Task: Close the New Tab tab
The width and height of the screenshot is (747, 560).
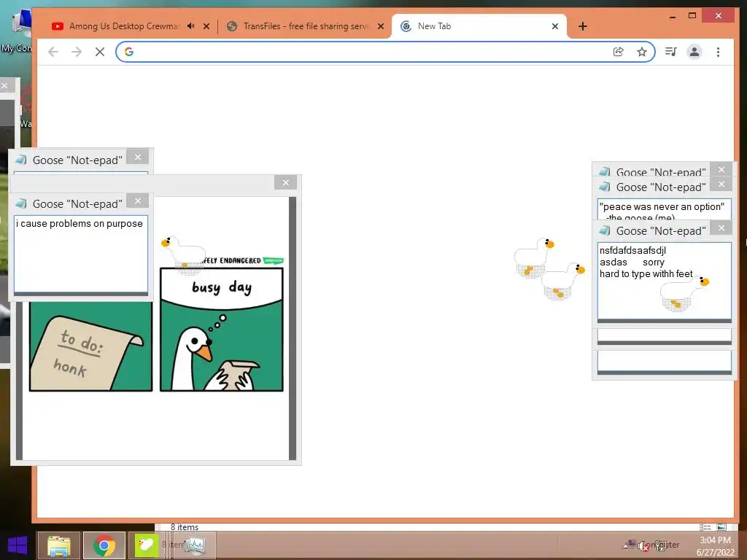Action: (555, 26)
